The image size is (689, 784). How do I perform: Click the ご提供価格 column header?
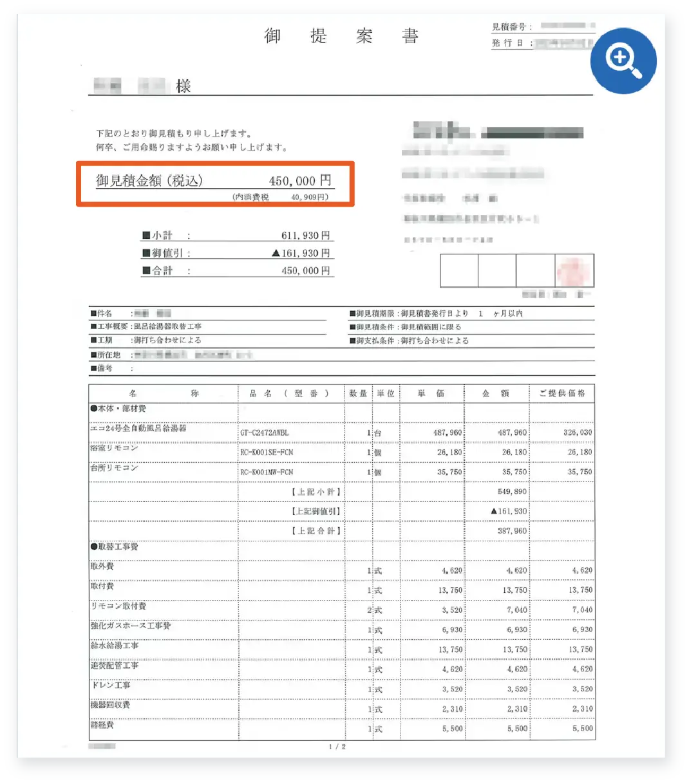pyautogui.click(x=562, y=393)
